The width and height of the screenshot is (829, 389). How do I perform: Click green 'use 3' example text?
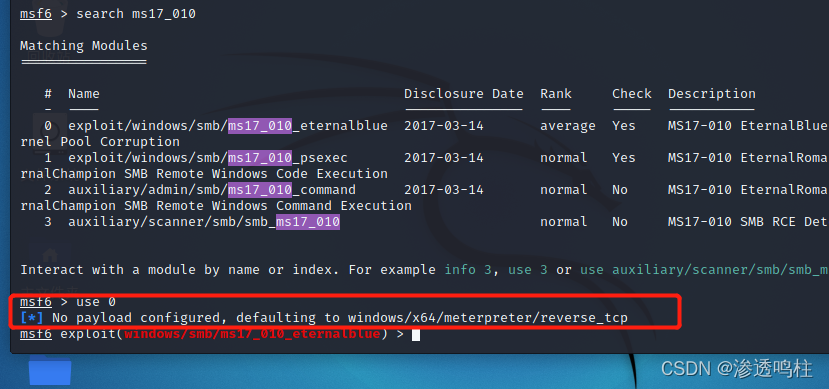tap(528, 270)
